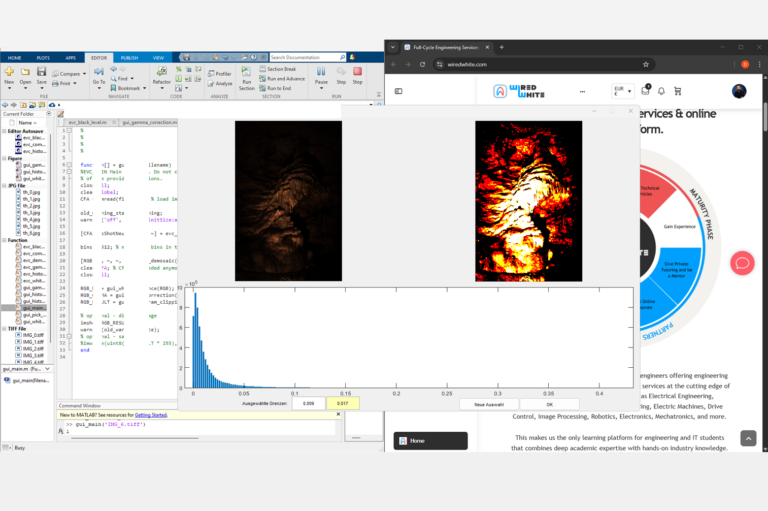Image resolution: width=768 pixels, height=511 pixels.
Task: Click the Bookmark icon
Action: (x=113, y=88)
